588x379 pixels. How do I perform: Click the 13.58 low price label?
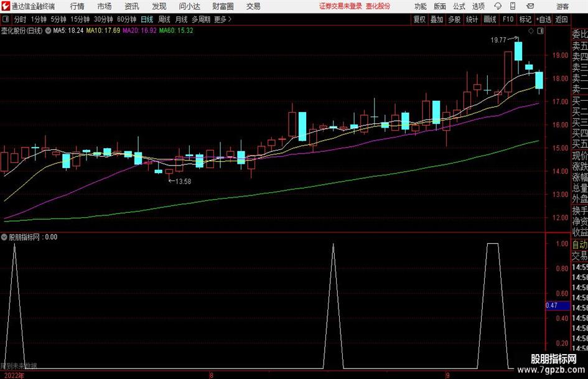tap(183, 181)
